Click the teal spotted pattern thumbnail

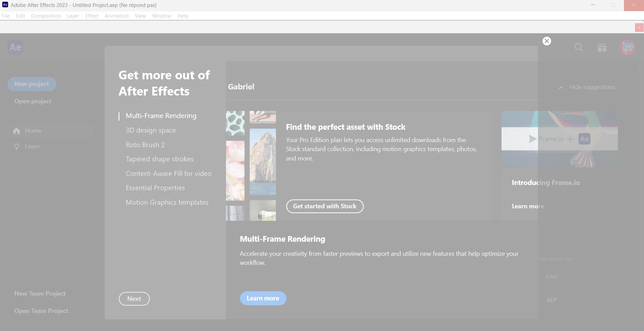tap(235, 123)
